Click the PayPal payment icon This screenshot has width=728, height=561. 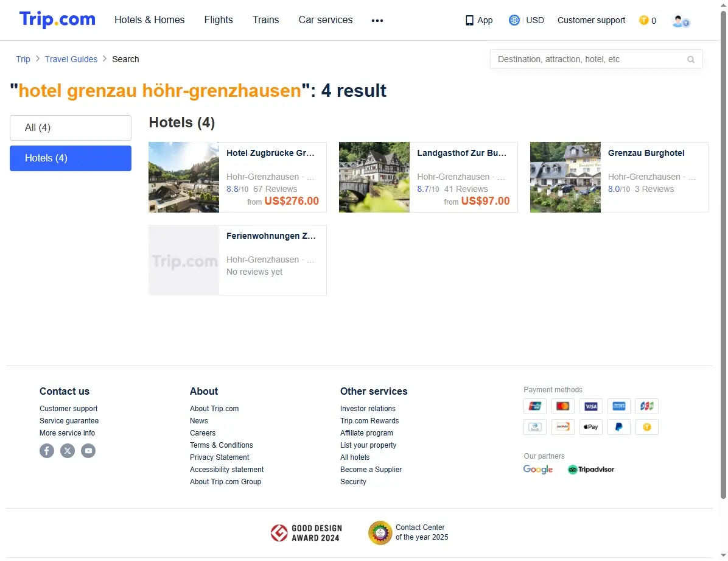tap(619, 426)
